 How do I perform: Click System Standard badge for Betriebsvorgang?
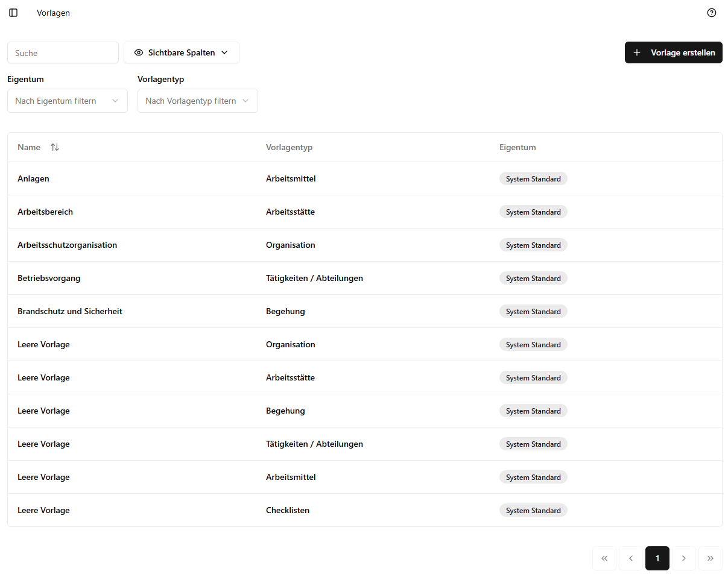pos(533,279)
